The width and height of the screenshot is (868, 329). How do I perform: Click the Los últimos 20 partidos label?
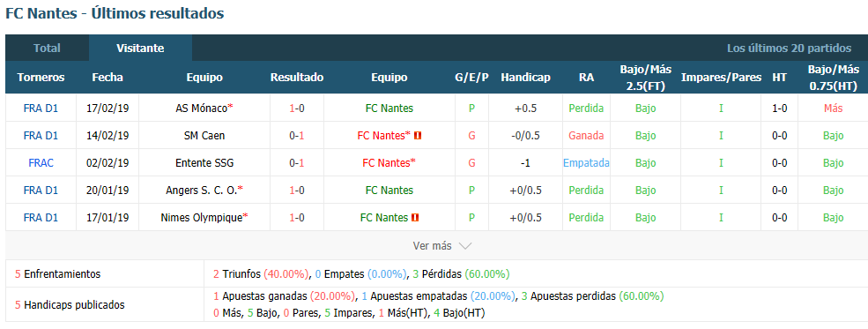[x=789, y=49]
